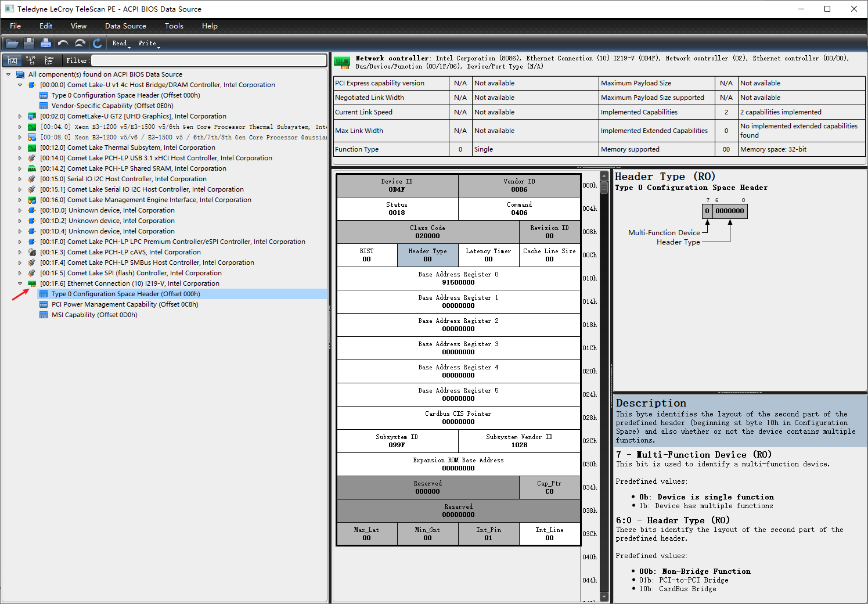Click the '2 capabilities implemented' table cell

[x=802, y=112]
